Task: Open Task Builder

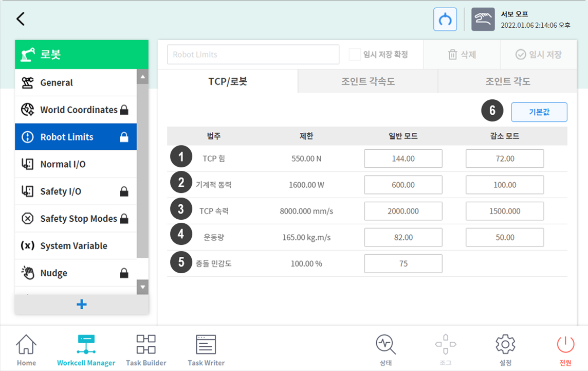Action: [145, 349]
